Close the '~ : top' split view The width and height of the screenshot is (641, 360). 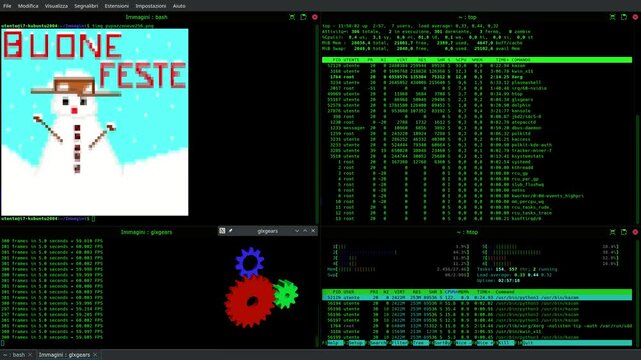635,17
